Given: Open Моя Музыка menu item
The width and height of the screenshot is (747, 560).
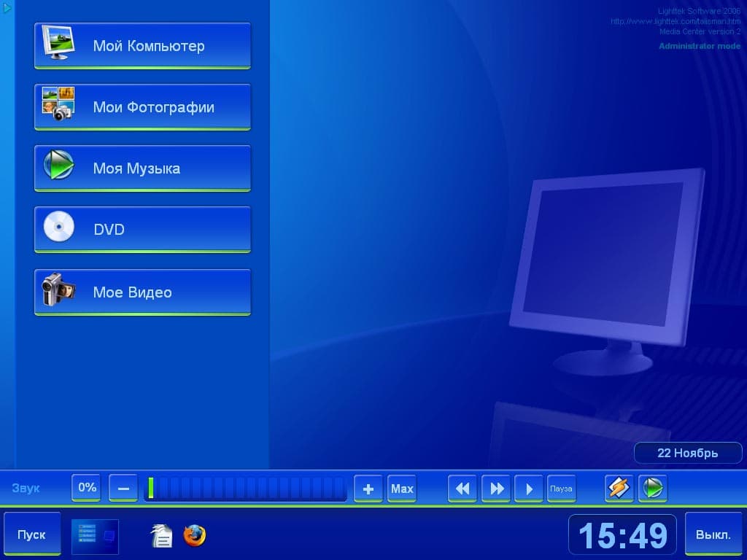Looking at the screenshot, I should (x=142, y=168).
